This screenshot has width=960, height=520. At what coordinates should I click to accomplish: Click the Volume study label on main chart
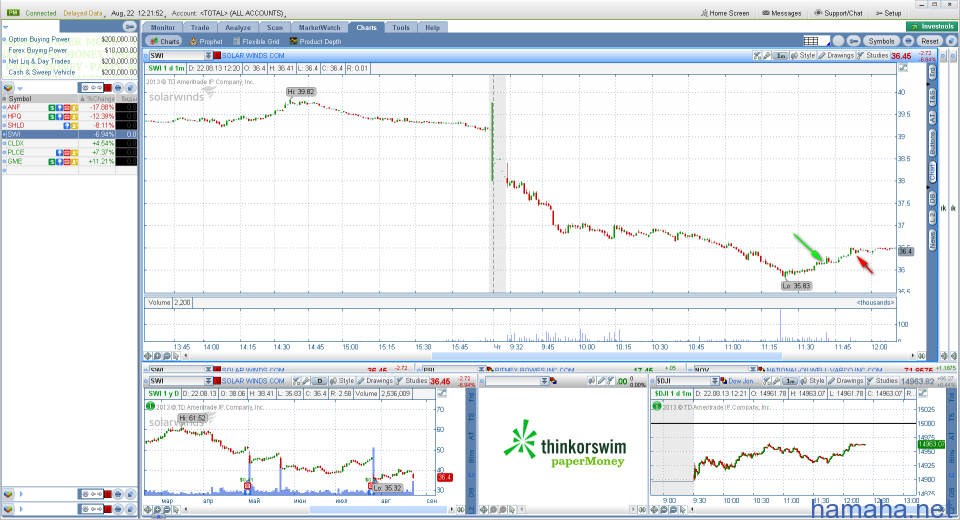pos(159,303)
